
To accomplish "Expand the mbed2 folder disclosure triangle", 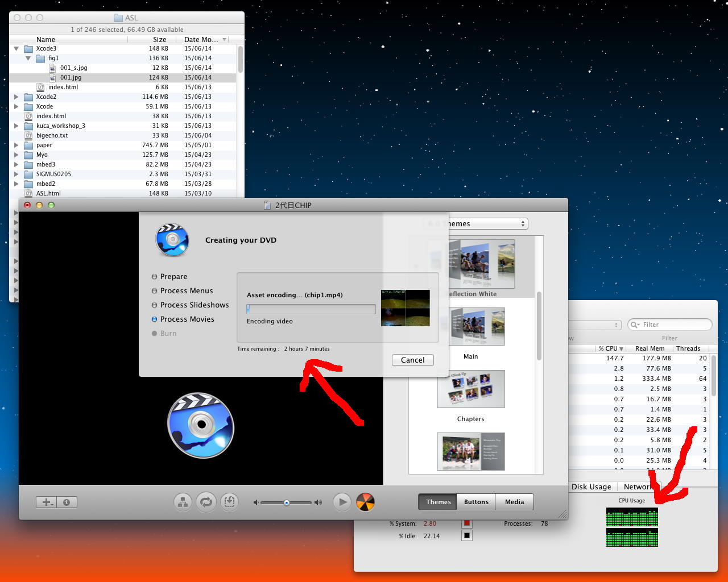I will click(16, 184).
